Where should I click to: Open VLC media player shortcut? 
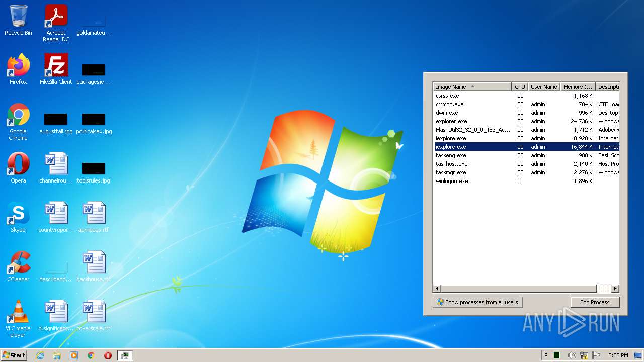point(18,319)
